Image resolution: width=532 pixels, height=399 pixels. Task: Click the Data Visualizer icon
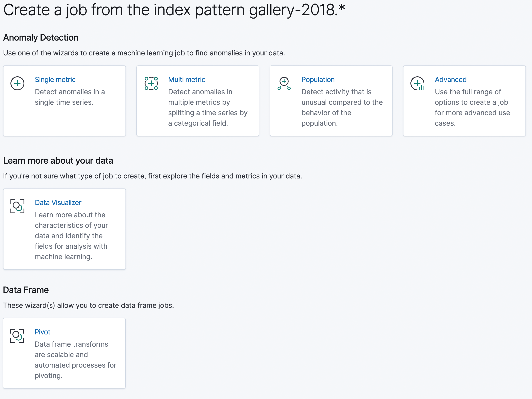[17, 206]
